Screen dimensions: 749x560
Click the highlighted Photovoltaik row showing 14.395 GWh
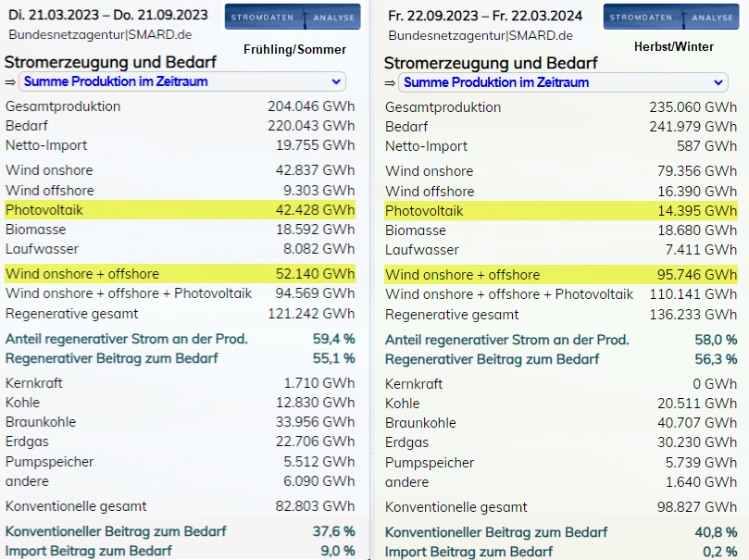pyautogui.click(x=561, y=211)
